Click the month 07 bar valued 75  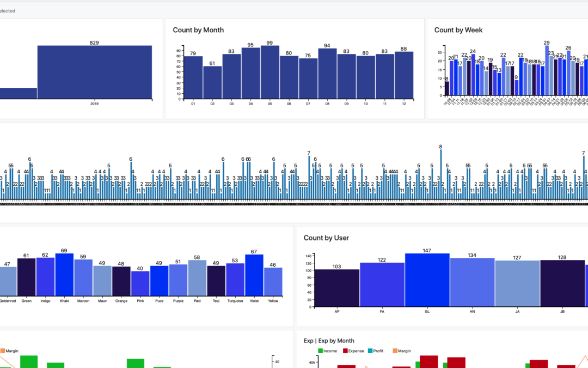(308, 79)
